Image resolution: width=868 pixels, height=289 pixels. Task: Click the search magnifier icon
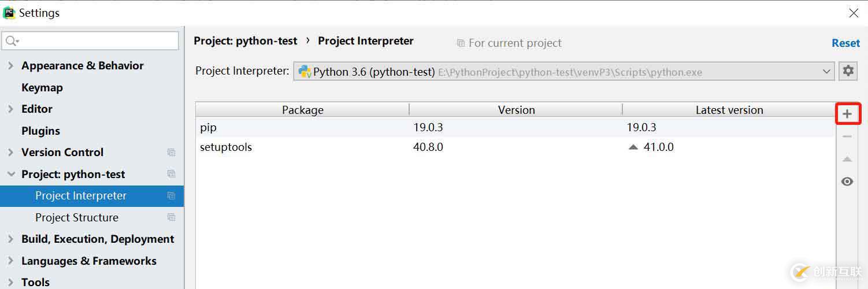click(x=12, y=41)
